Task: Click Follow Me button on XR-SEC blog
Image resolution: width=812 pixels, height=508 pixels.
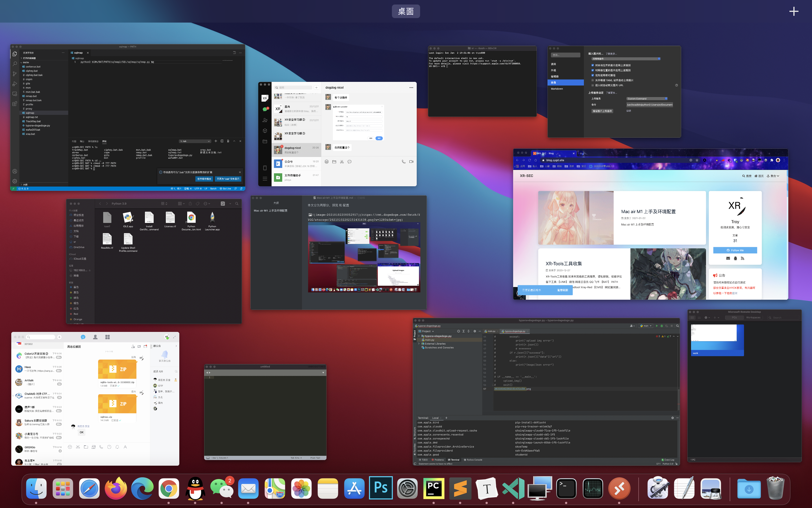Action: (x=735, y=250)
